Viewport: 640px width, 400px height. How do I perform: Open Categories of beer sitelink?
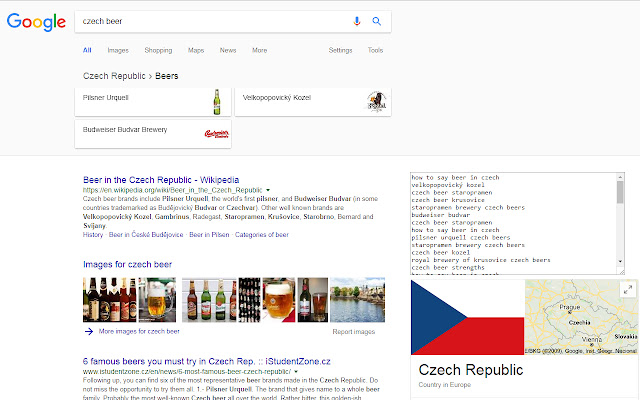point(262,235)
